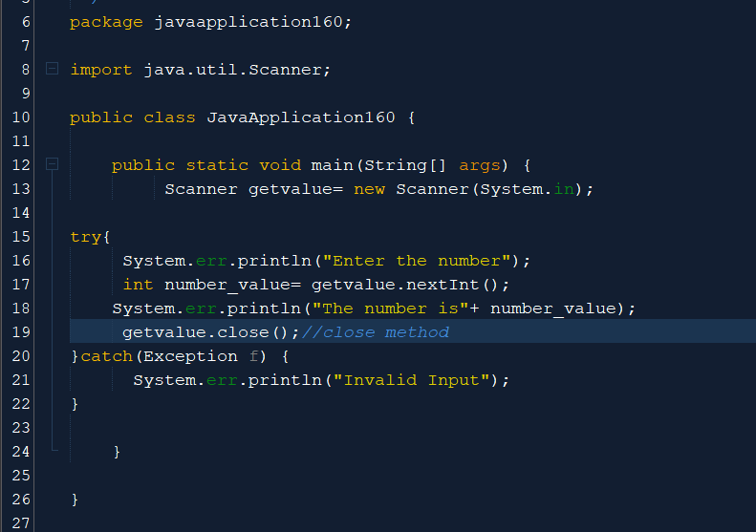Collapse the main method fold on line 12
This screenshot has width=756, height=532.
52,164
